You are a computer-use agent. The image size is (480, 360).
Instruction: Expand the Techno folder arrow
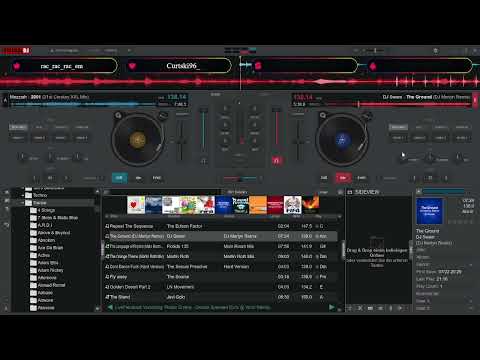click(x=22, y=195)
